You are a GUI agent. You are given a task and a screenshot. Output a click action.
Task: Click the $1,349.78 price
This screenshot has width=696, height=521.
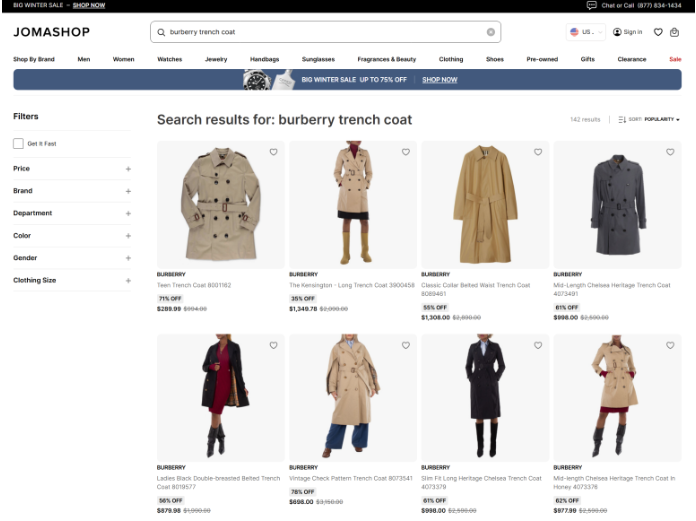pyautogui.click(x=303, y=309)
